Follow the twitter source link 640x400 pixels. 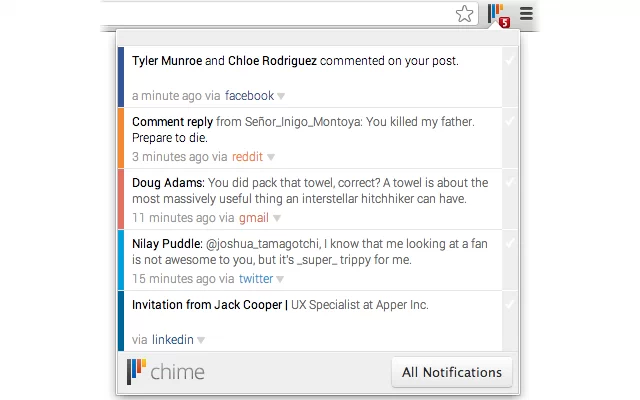(256, 279)
